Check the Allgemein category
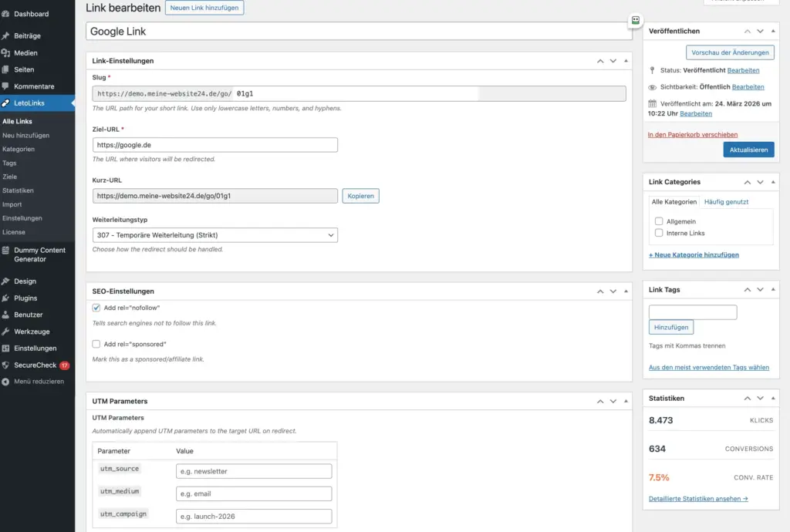This screenshot has width=790, height=532. tap(659, 221)
